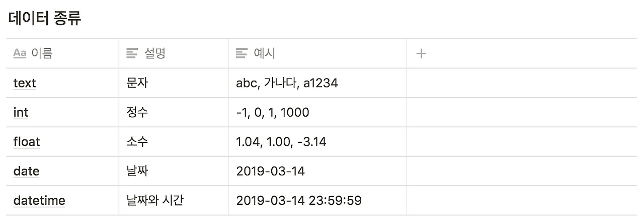Click the plus icon to add column

tap(422, 53)
